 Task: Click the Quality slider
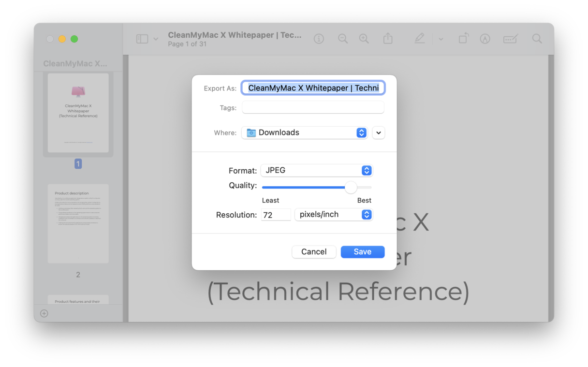click(317, 187)
